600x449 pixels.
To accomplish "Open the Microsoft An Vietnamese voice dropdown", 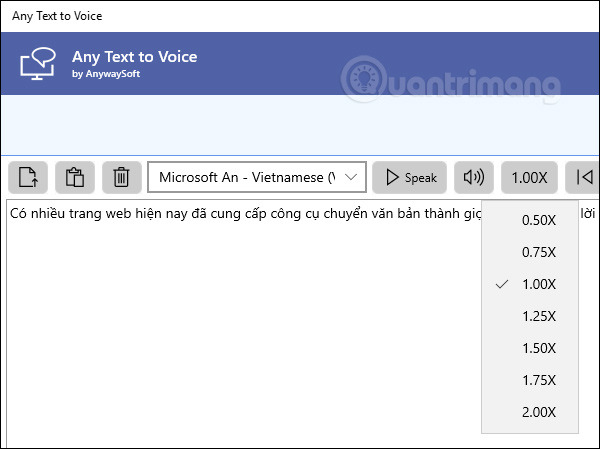I will (257, 177).
